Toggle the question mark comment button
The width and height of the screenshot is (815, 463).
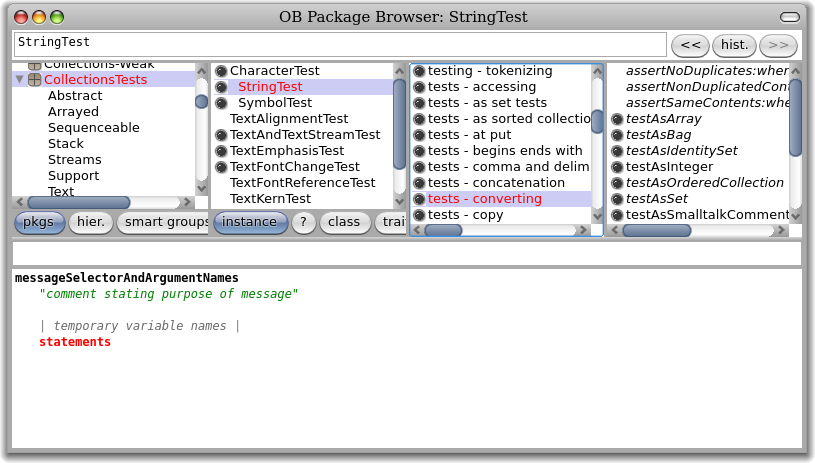pos(303,222)
